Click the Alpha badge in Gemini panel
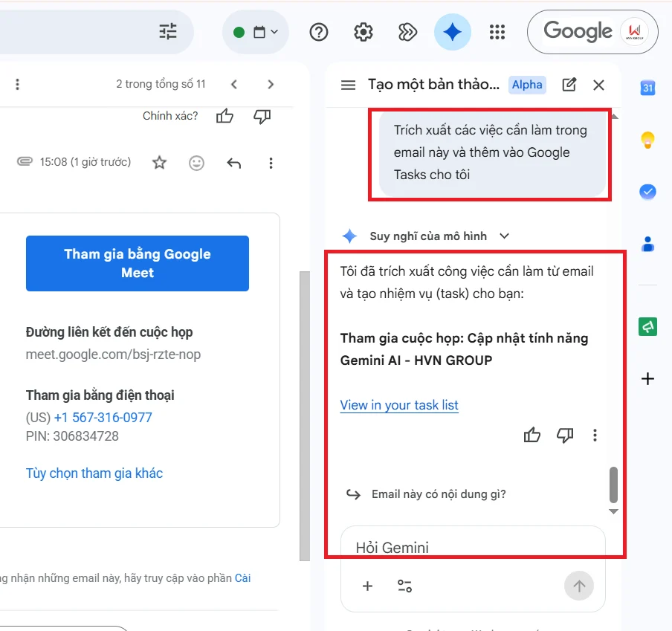This screenshot has height=631, width=672. 527,85
